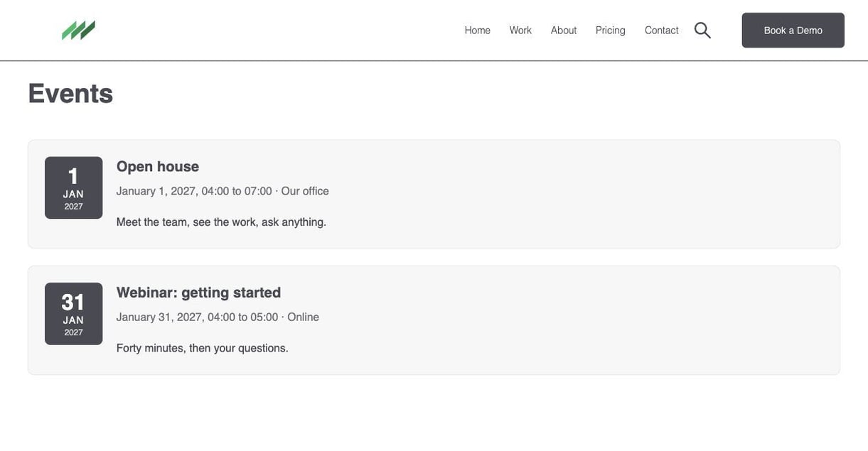Select the 1 JAN 2027 date badge

point(74,188)
